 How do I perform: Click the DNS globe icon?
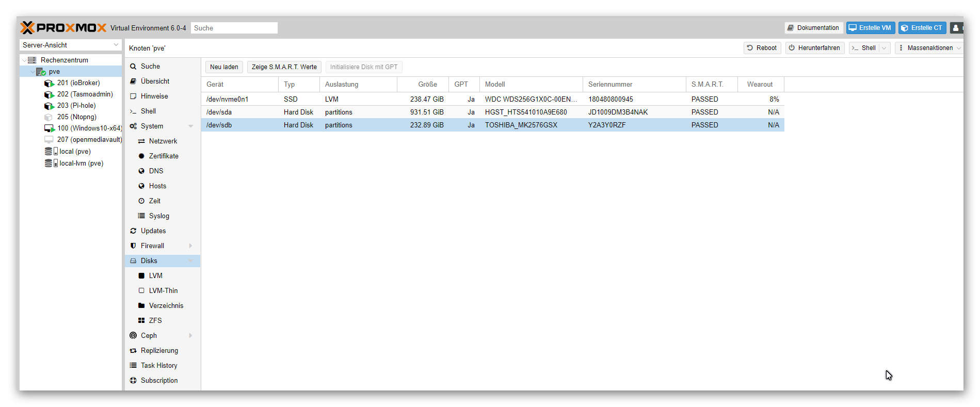[141, 171]
